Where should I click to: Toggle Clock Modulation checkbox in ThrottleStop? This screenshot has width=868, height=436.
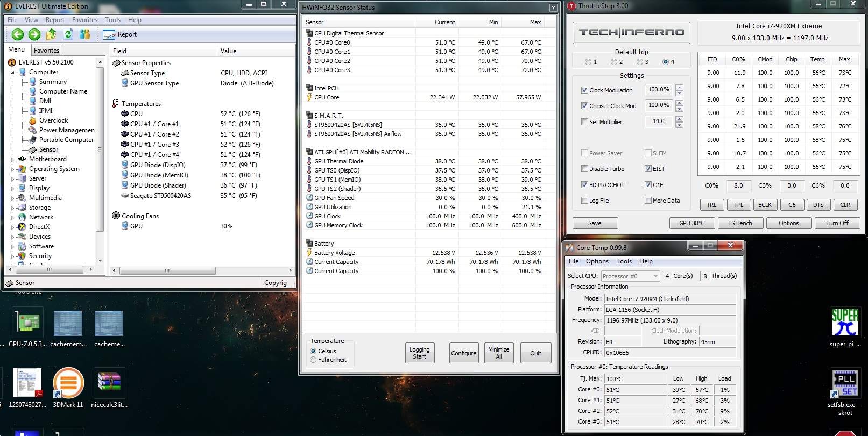click(584, 90)
